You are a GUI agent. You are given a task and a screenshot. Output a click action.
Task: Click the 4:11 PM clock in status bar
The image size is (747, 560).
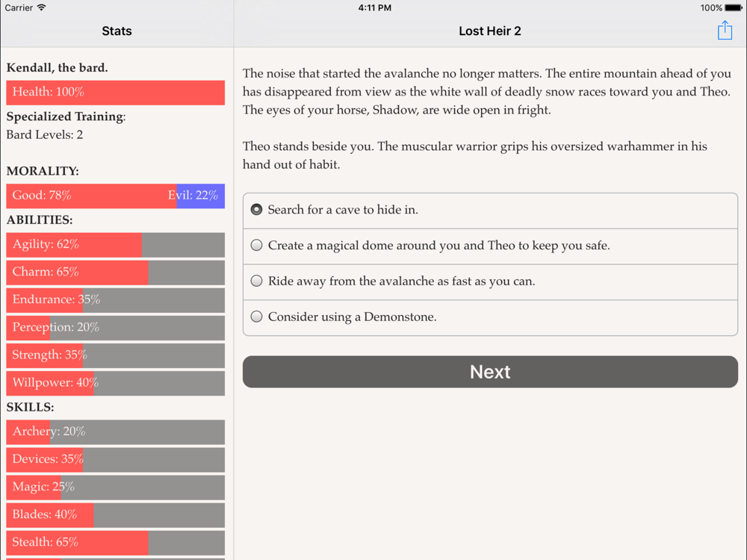click(x=374, y=7)
